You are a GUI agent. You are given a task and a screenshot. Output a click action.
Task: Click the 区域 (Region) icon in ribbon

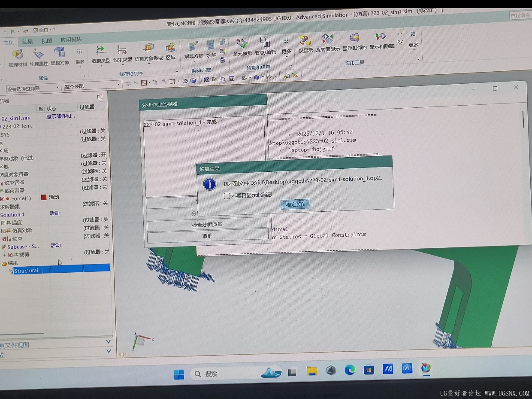(171, 48)
